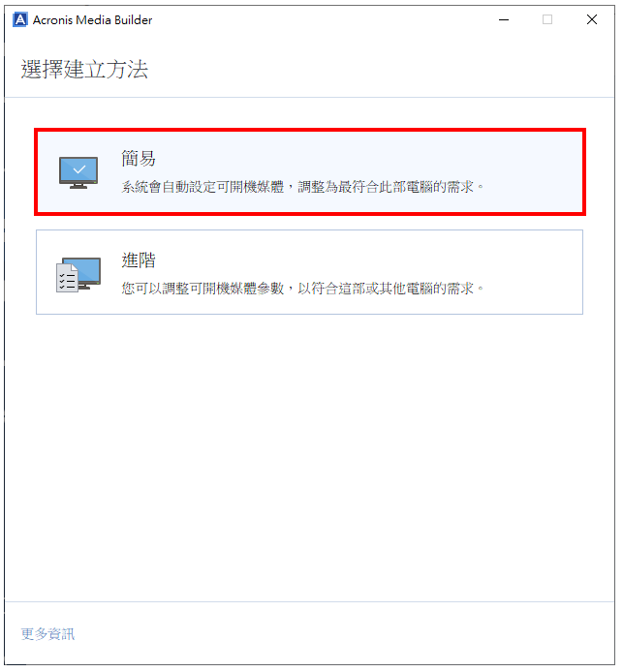Click the disabled maximize window icon

point(547,19)
